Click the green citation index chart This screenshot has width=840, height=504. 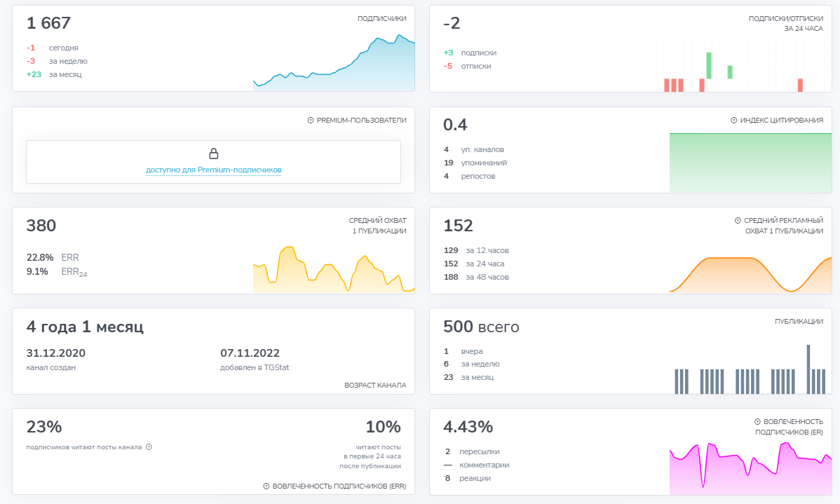coord(750,163)
